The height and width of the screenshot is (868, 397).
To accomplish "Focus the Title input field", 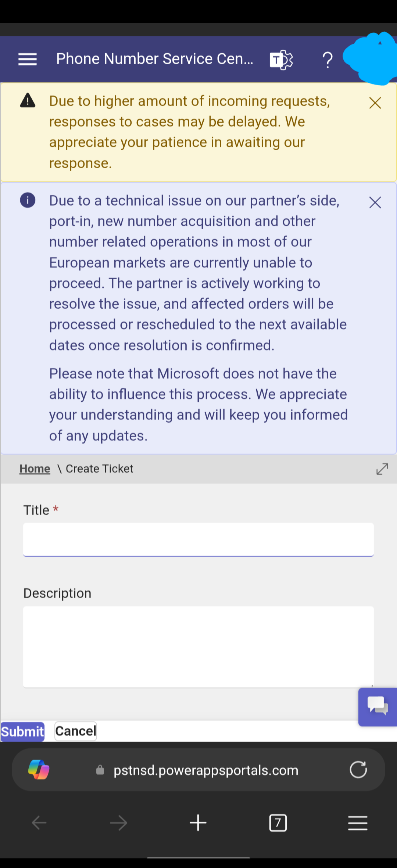I will pos(198,539).
